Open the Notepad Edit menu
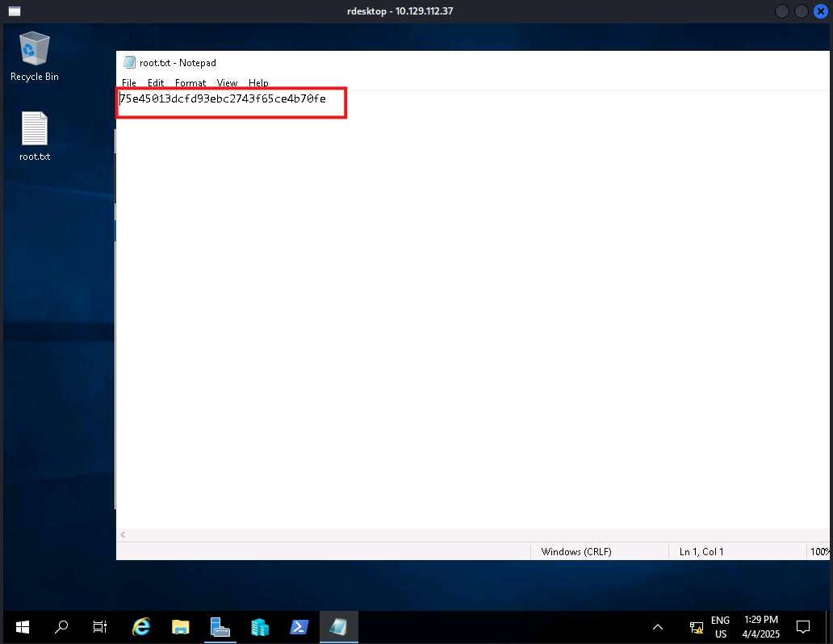The height and width of the screenshot is (644, 833). tap(156, 83)
